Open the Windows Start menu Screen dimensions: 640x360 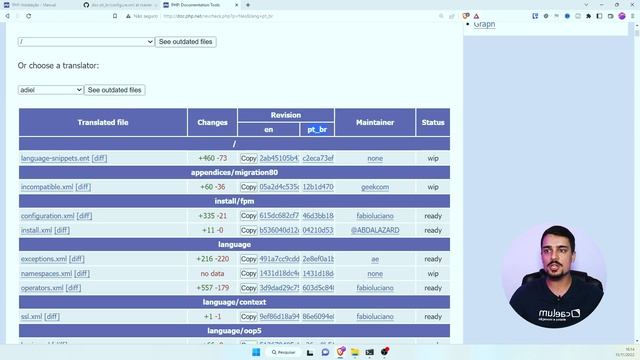pyautogui.click(x=256, y=352)
